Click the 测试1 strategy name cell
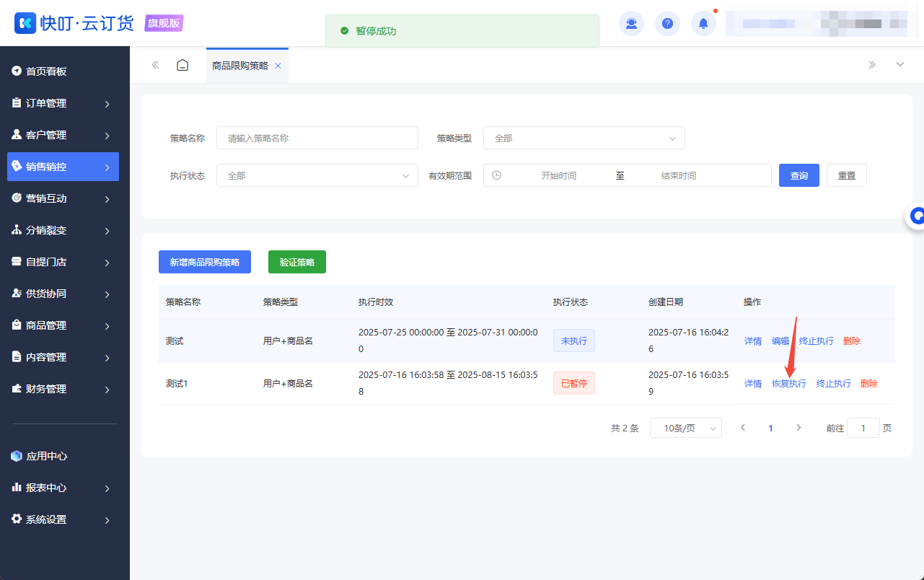The image size is (924, 580). point(177,384)
